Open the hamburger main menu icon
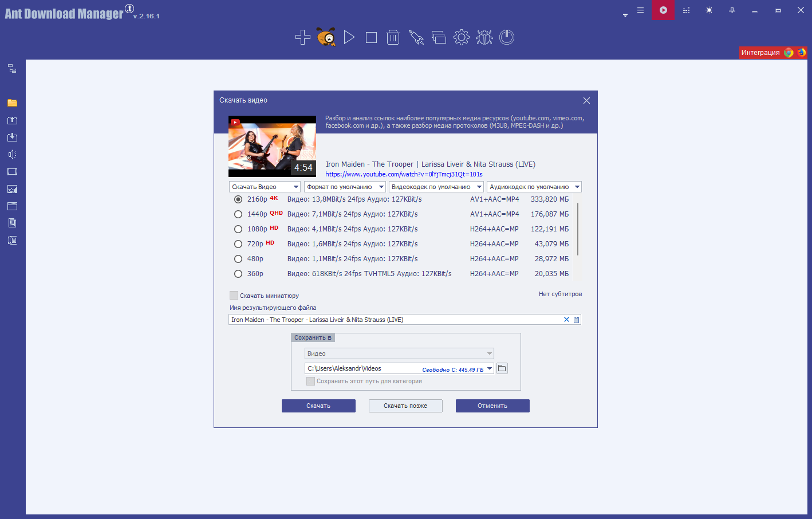This screenshot has height=519, width=812. point(640,10)
